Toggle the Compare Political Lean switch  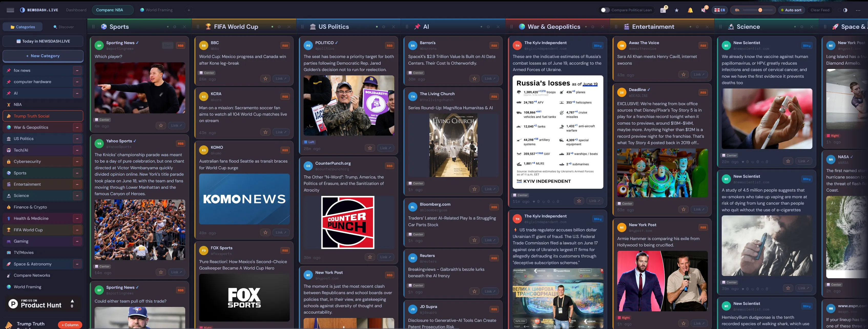[x=605, y=10]
